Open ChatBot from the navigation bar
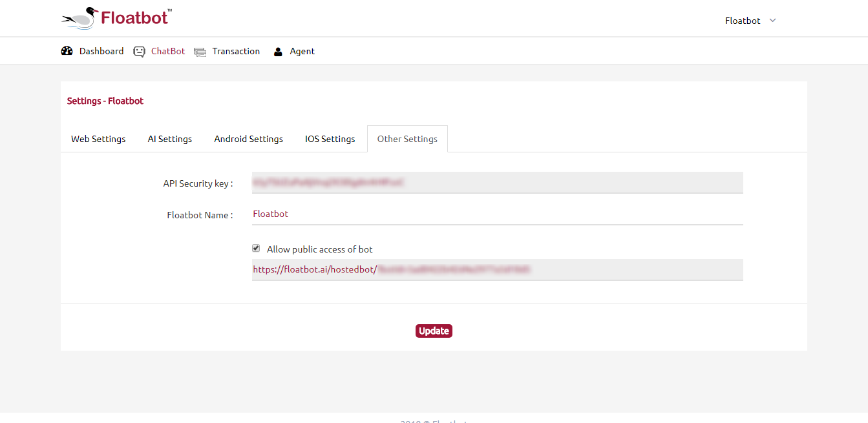The image size is (868, 423). [167, 51]
